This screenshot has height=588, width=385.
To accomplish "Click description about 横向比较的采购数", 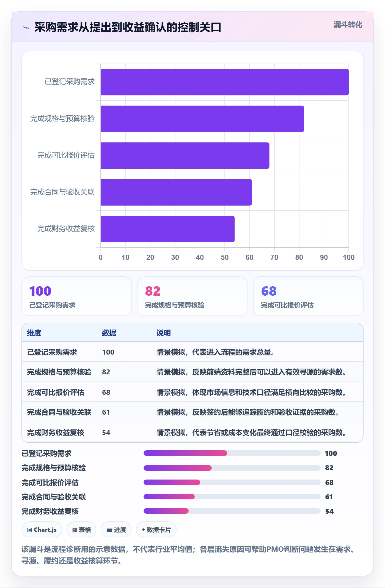I will (251, 392).
